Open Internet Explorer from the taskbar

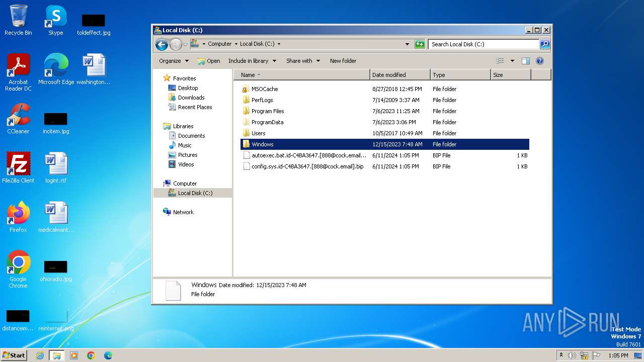[x=40, y=355]
